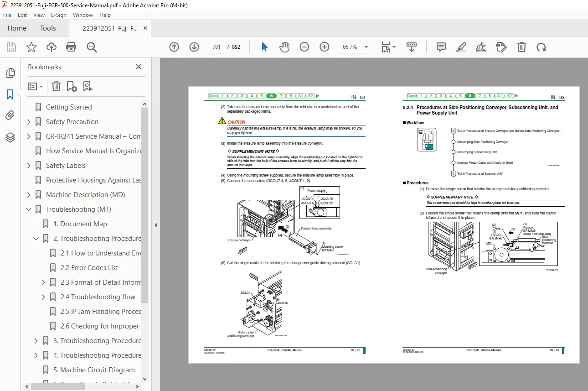Open the Sign document pen tool
The height and width of the screenshot is (391, 588).
point(481,47)
